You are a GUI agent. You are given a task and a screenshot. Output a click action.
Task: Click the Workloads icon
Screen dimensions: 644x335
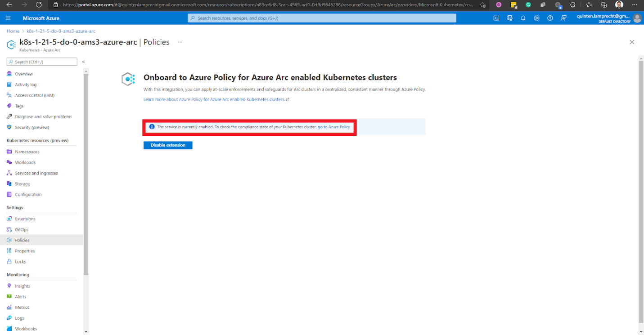[x=9, y=162]
